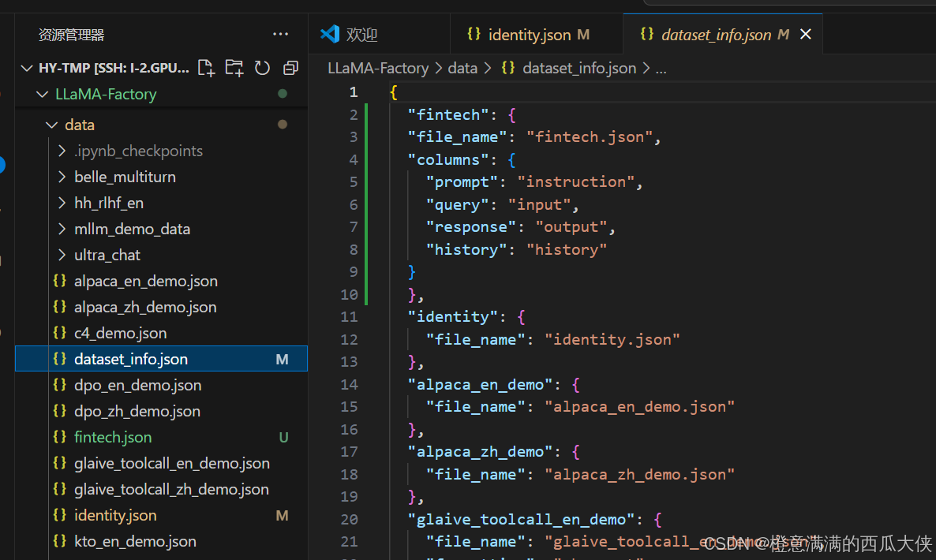This screenshot has height=560, width=936.
Task: Expand the ultra_chat folder
Action: (x=62, y=255)
